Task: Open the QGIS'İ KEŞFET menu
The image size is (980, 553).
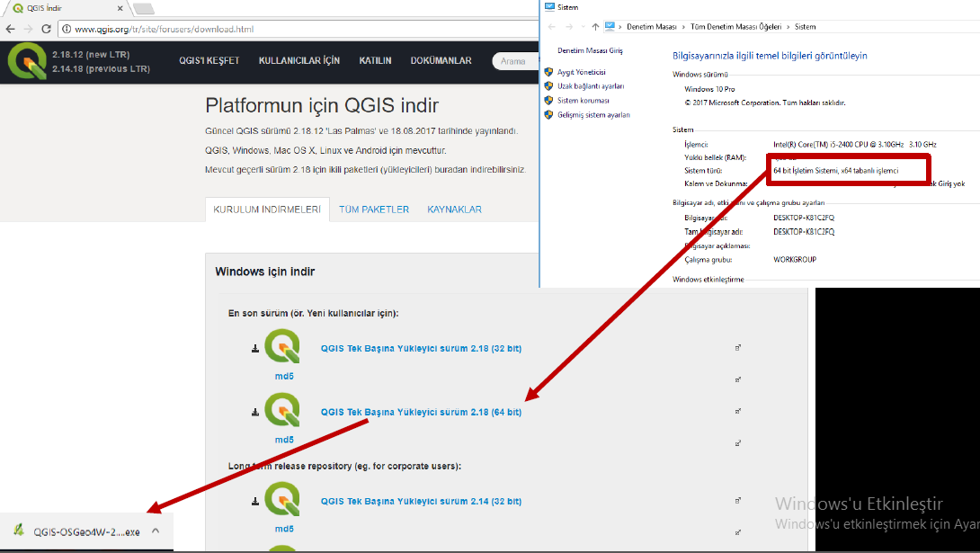Action: pos(209,60)
